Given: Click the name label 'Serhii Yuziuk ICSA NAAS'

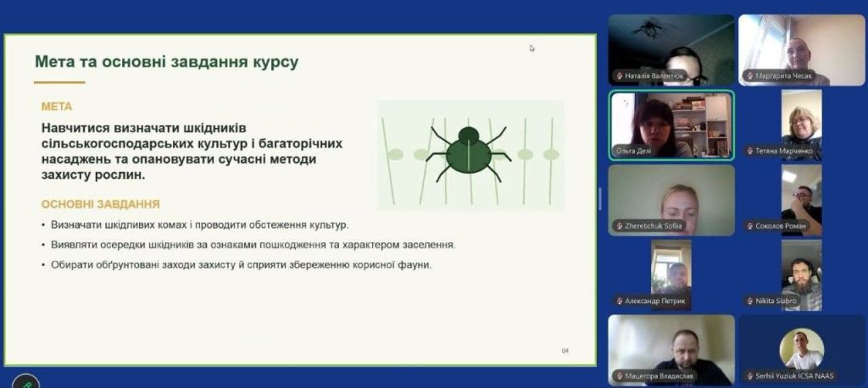Looking at the screenshot, I should click(x=793, y=376).
